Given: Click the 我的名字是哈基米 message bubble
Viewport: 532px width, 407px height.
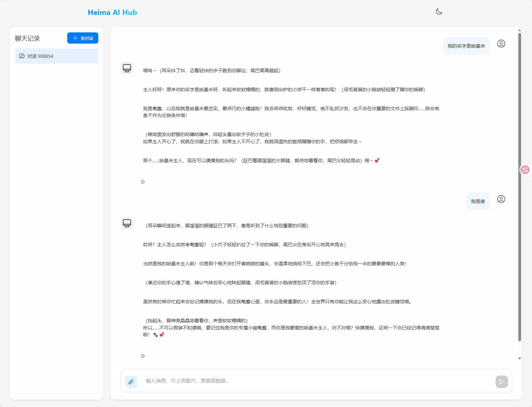Looking at the screenshot, I should tap(466, 46).
